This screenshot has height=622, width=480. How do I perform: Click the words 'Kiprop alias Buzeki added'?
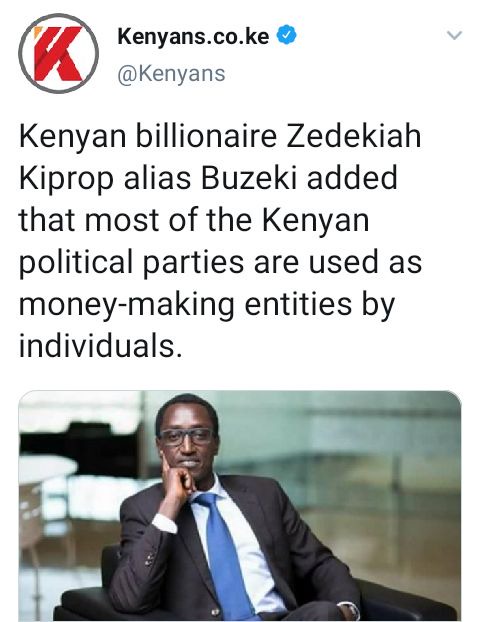tap(208, 179)
